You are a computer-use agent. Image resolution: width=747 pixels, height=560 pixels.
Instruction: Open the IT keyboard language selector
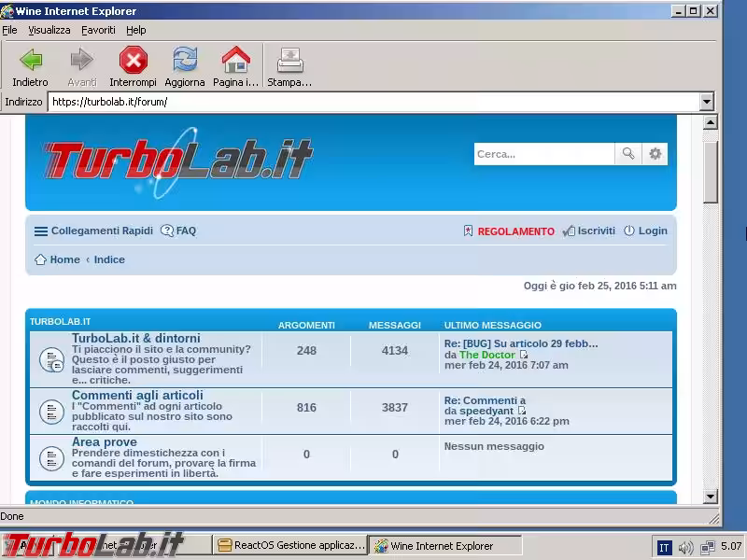pyautogui.click(x=665, y=547)
